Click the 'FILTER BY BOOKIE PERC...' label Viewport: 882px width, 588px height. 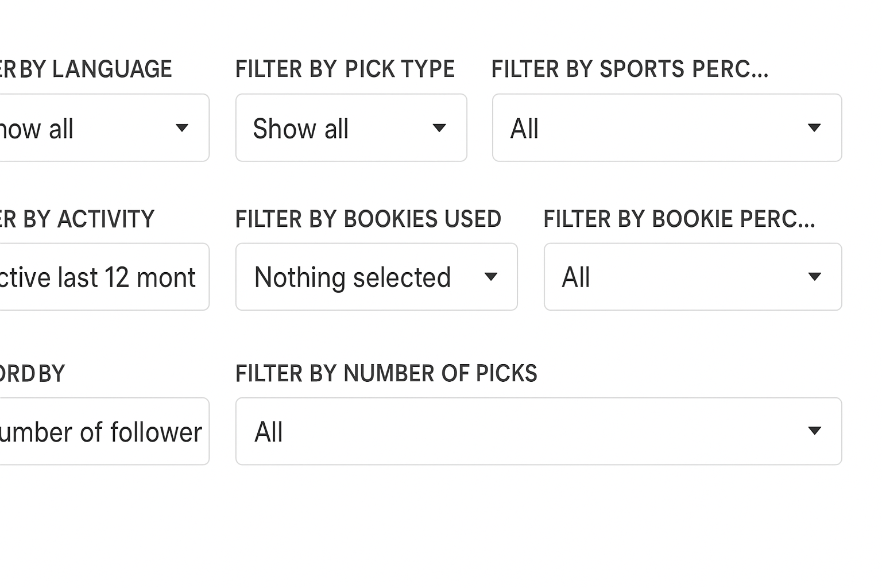(679, 219)
